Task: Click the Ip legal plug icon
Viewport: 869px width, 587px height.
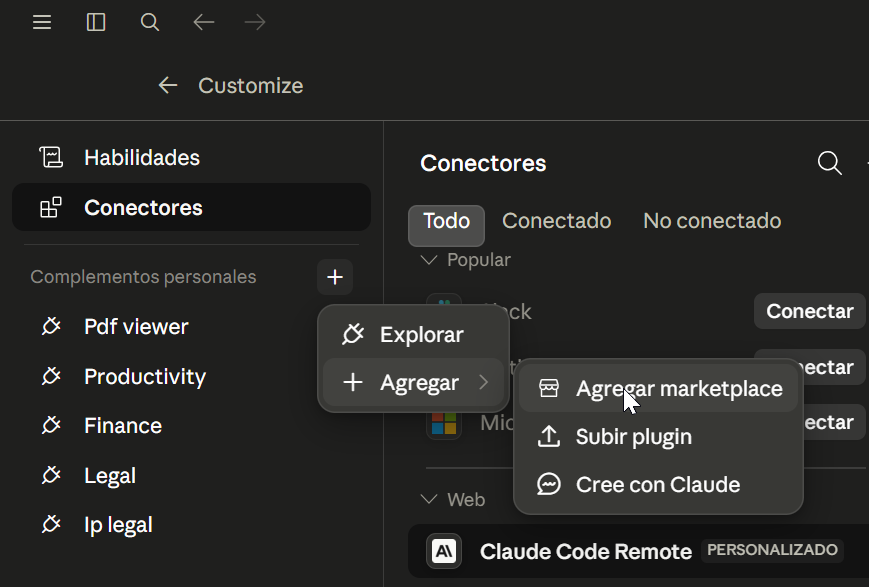Action: point(51,525)
